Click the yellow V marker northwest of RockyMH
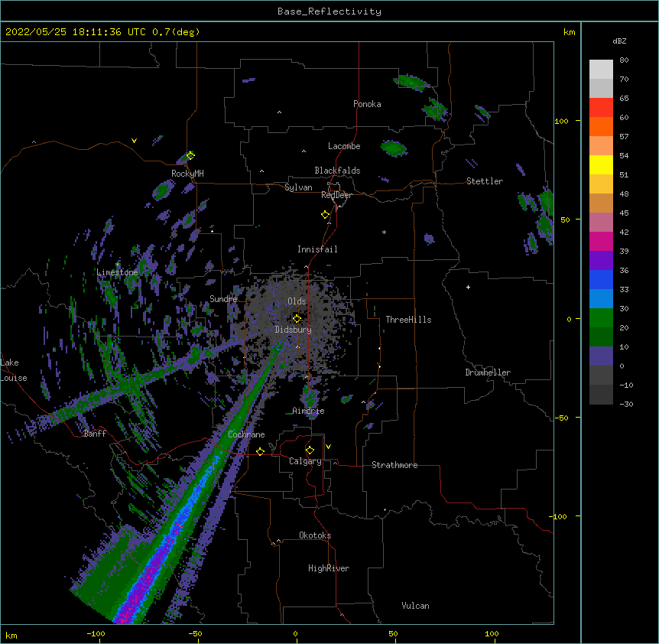The height and width of the screenshot is (644, 659). [x=134, y=141]
